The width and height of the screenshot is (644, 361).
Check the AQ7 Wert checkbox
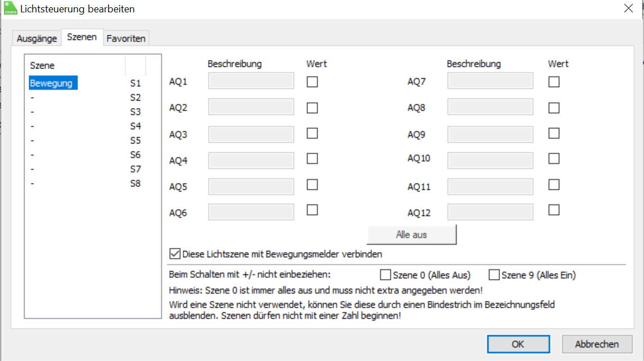click(x=554, y=82)
